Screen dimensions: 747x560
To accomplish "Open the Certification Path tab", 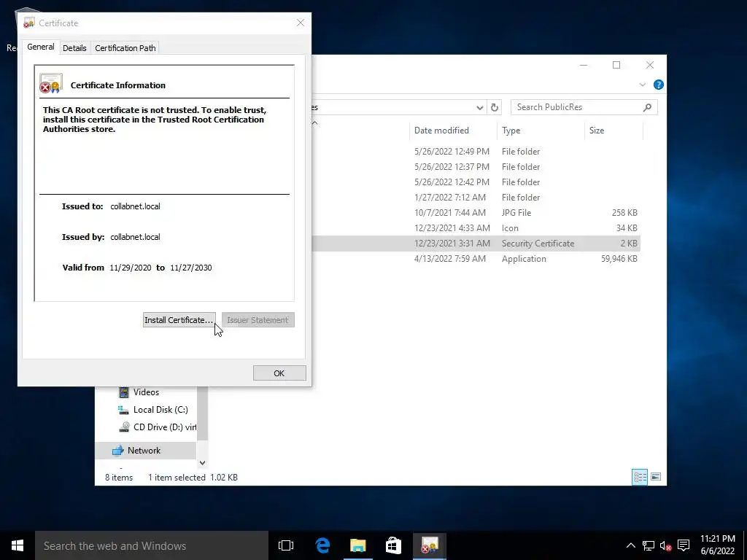I will click(x=125, y=48).
